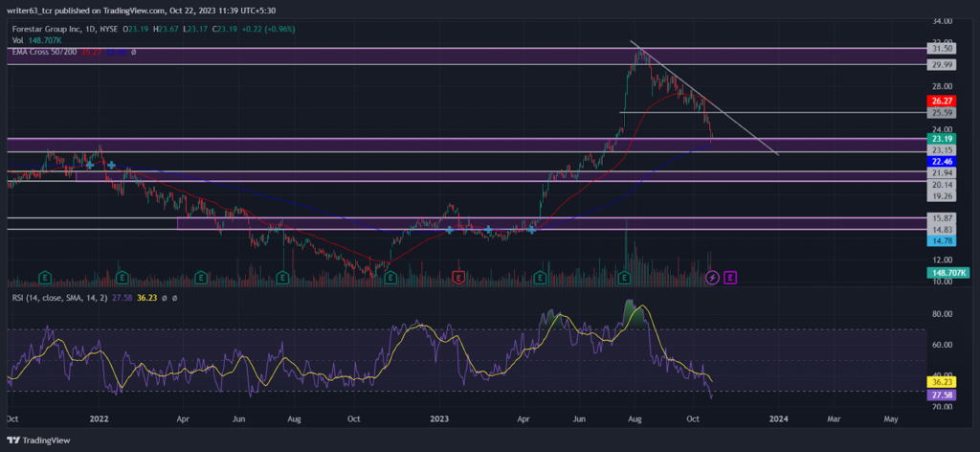The height and width of the screenshot is (452, 980).
Task: Click the 2022 label on time axis
Action: [99, 418]
